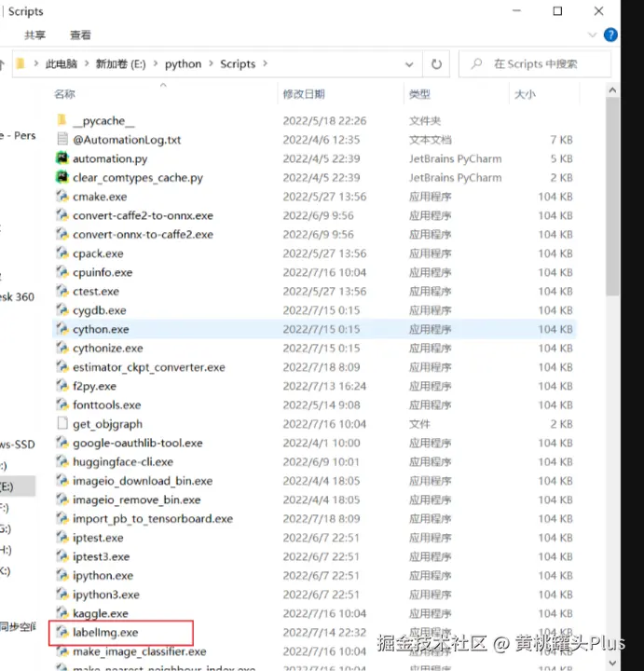Click the refresh icon next to address bar
The width and height of the screenshot is (644, 671).
tap(436, 64)
